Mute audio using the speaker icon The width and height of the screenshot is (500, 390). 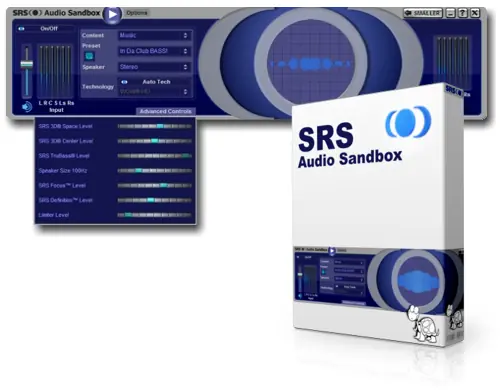click(27, 107)
